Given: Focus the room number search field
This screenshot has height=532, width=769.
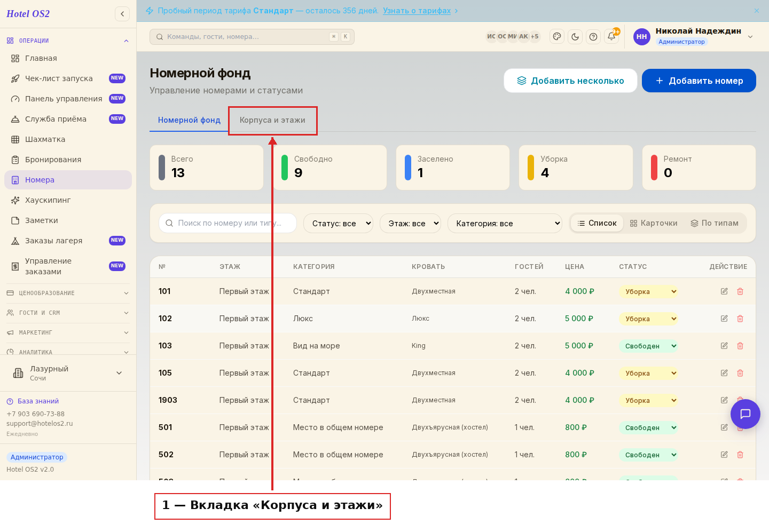Looking at the screenshot, I should pos(227,223).
